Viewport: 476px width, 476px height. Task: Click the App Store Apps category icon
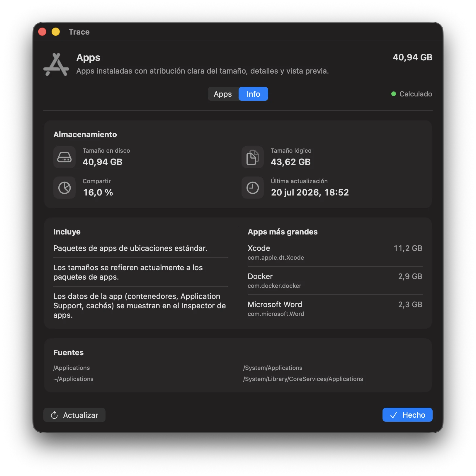pyautogui.click(x=56, y=64)
